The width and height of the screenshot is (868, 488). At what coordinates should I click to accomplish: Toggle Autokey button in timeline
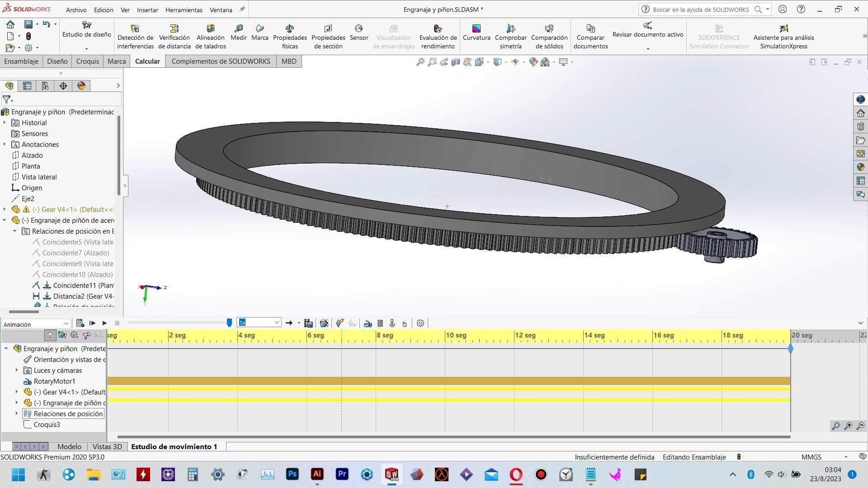tap(340, 323)
